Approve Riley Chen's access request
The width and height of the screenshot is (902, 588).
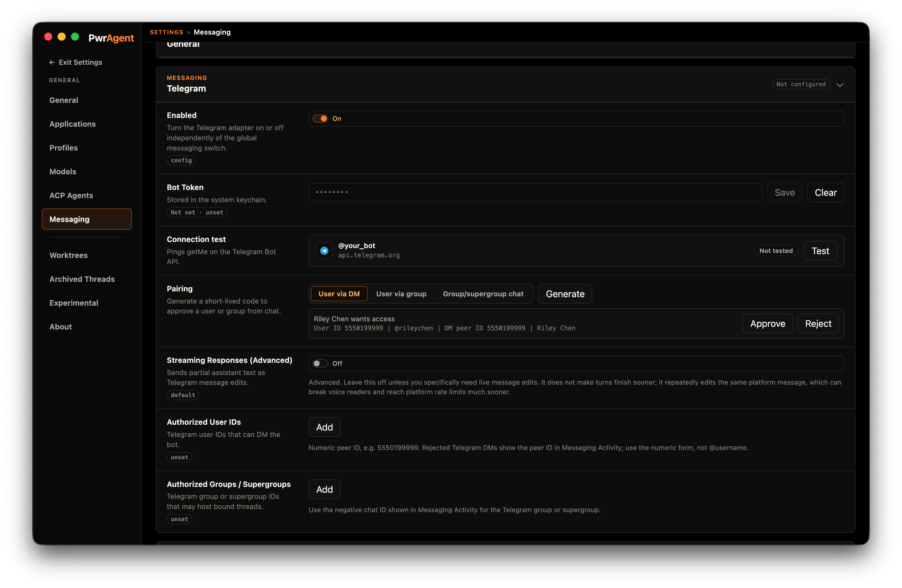767,324
